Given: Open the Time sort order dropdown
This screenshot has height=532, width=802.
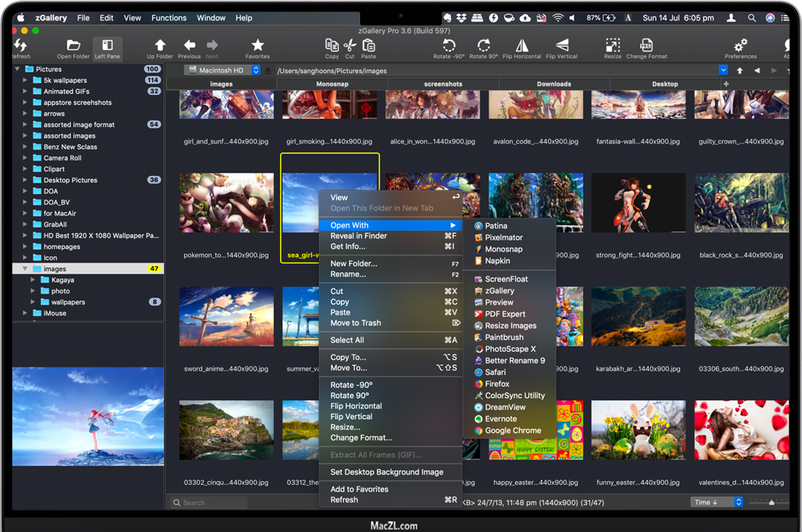Looking at the screenshot, I should pyautogui.click(x=717, y=502).
